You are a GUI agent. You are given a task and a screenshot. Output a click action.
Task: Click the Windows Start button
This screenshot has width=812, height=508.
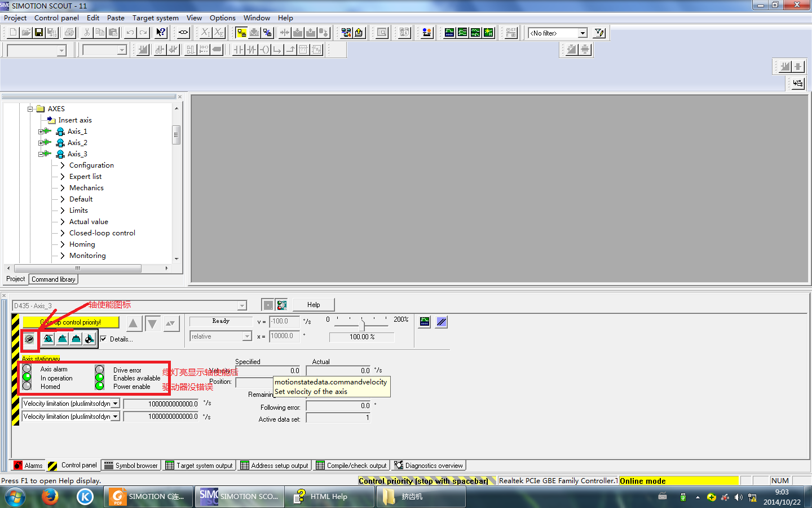click(x=15, y=497)
